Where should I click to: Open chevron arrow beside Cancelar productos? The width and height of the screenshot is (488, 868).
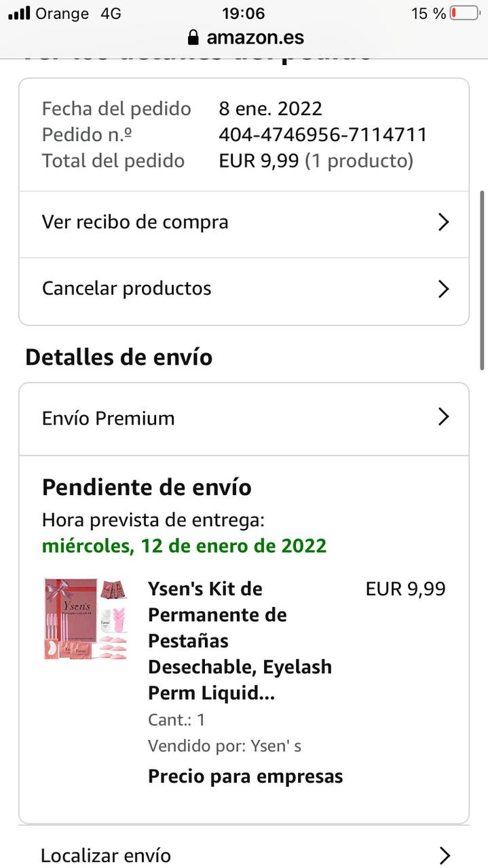tap(444, 289)
